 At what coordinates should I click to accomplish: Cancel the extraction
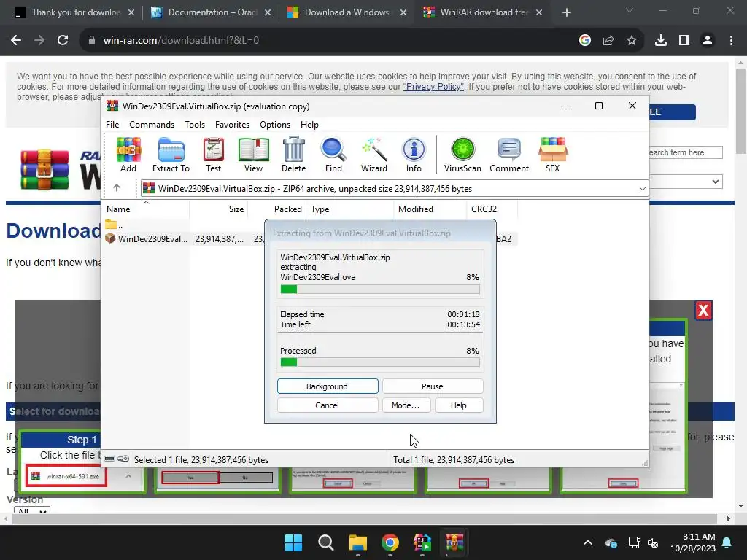tap(328, 405)
